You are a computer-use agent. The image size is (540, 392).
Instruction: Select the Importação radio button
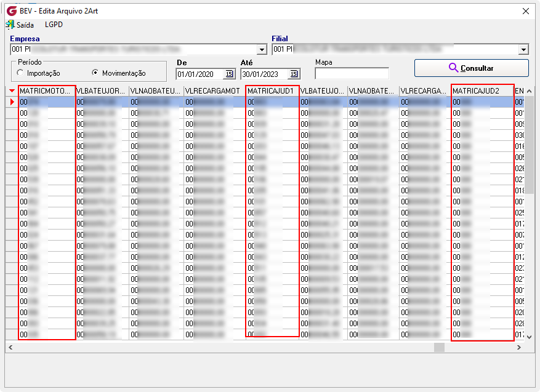point(20,73)
